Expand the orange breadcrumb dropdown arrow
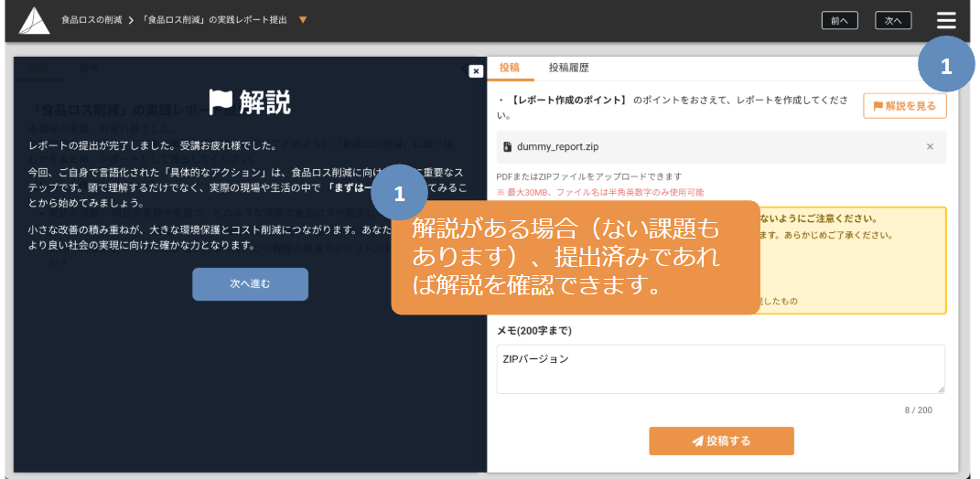Screen dimensions: 980x479 click(x=303, y=20)
